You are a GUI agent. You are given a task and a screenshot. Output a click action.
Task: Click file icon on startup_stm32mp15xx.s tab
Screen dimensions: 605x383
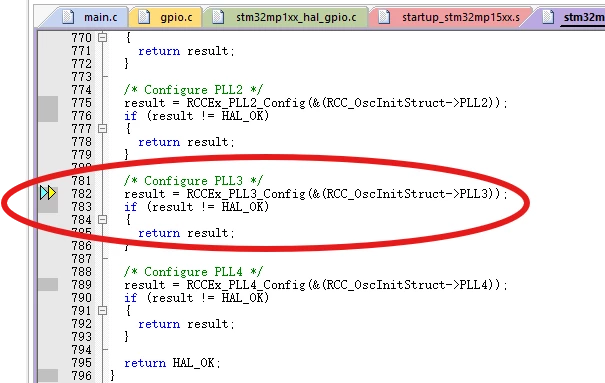click(384, 17)
